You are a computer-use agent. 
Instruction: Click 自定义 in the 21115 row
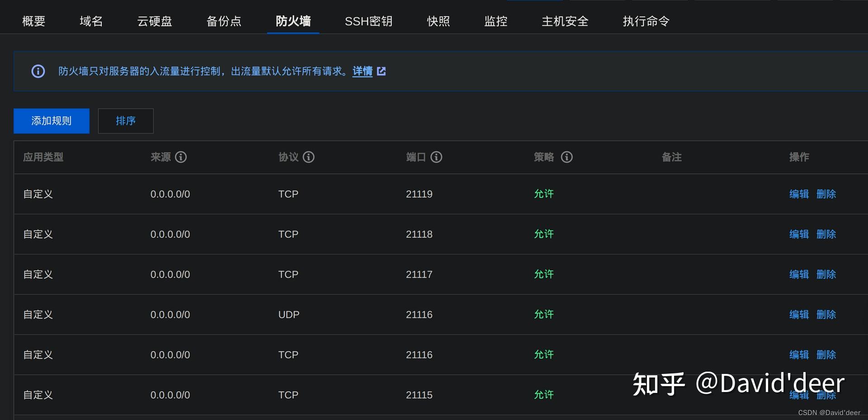point(38,395)
